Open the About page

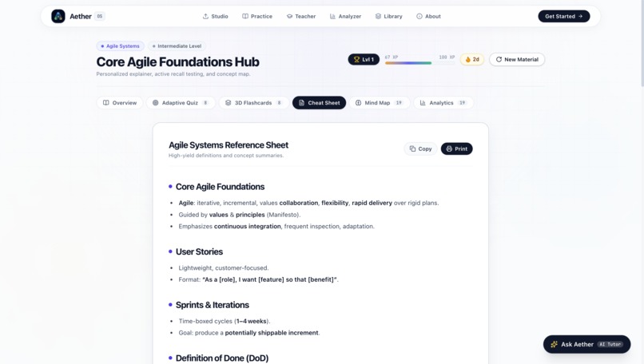(x=428, y=17)
